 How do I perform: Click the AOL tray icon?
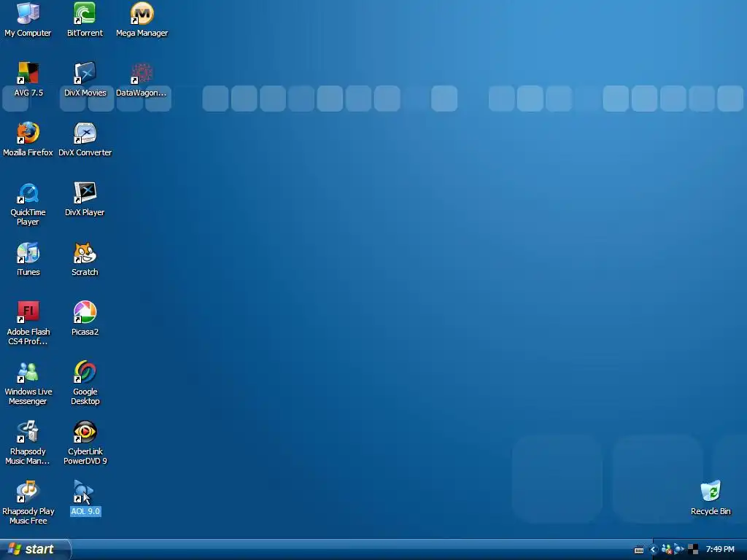679,550
